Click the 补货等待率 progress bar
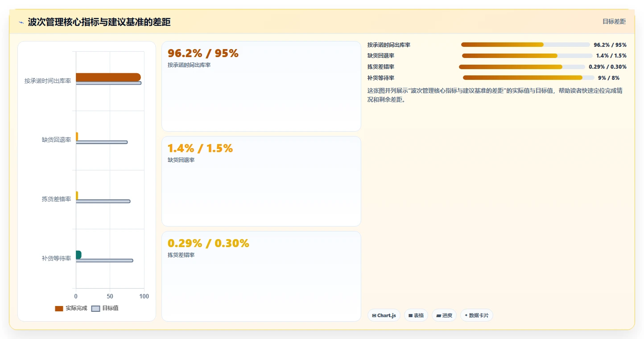The width and height of the screenshot is (644, 339). [x=528, y=78]
